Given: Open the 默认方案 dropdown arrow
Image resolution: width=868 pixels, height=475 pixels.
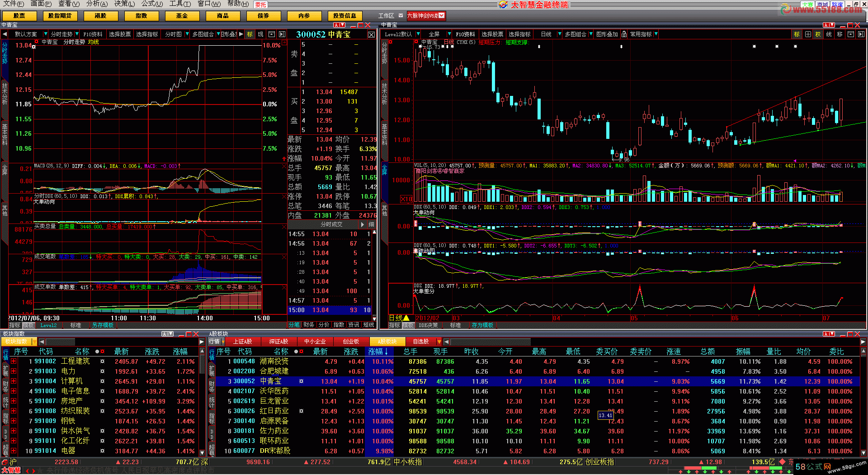Looking at the screenshot, I should (x=45, y=34).
